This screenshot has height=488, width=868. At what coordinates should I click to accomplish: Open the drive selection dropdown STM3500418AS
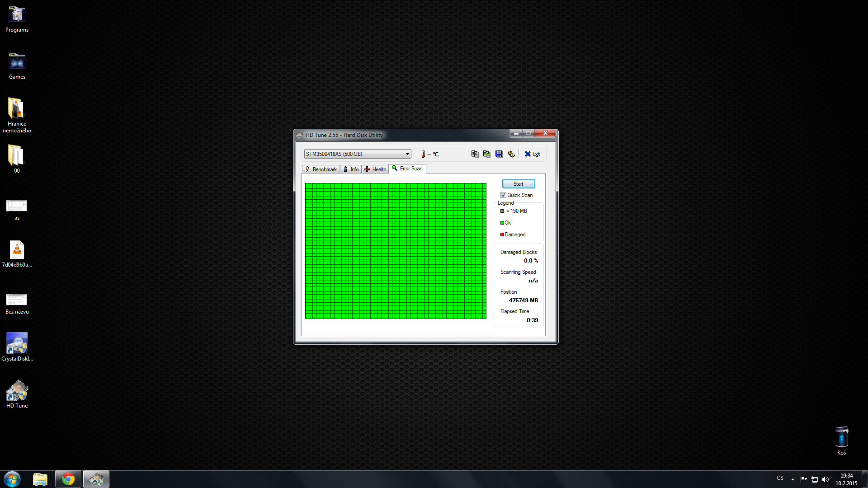coord(358,154)
